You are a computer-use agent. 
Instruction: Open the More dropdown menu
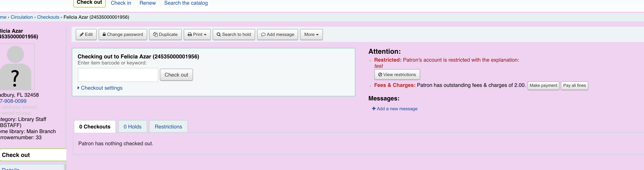click(x=311, y=35)
